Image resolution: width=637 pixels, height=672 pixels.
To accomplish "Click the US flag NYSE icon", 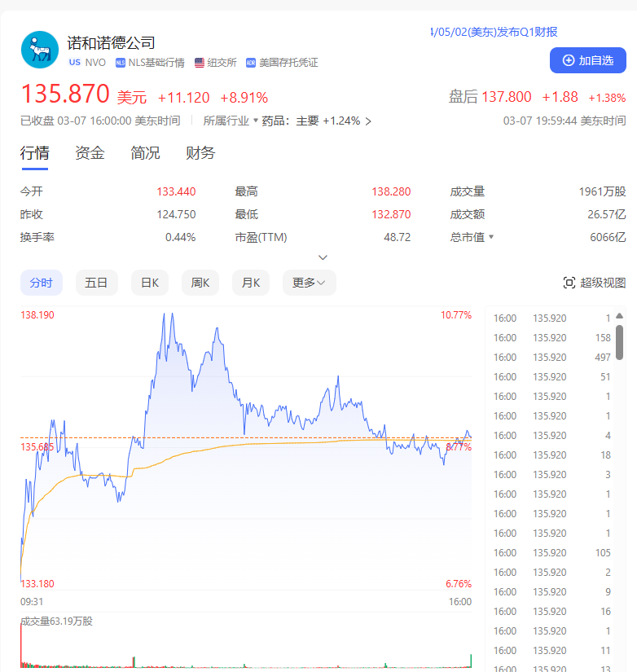I will pos(200,63).
